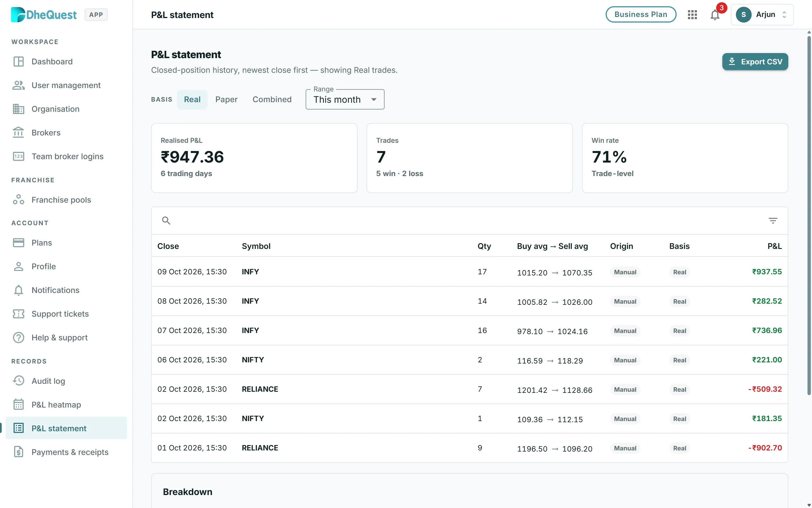The image size is (812, 508).
Task: Click the Business Plan button
Action: pos(641,14)
